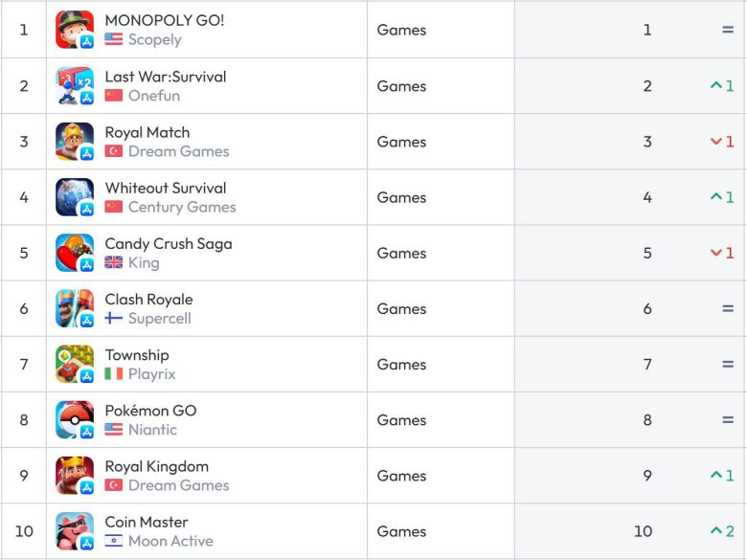Open the Pokémon GO app icon

(x=75, y=419)
